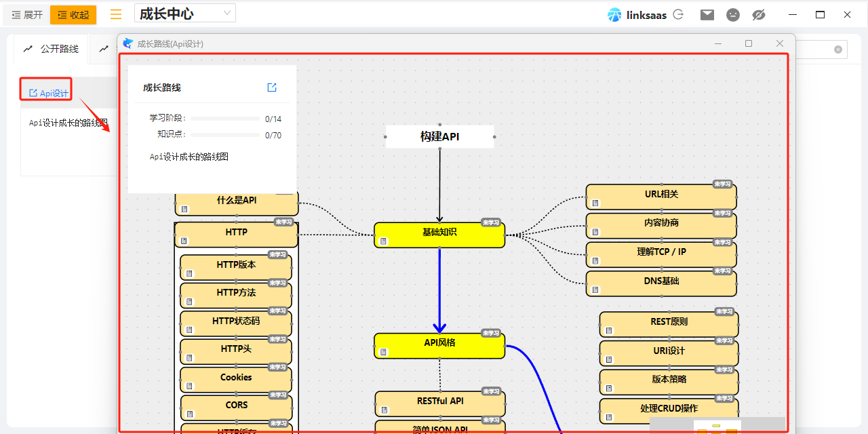Screen dimensions: 868x434
Task: Open the document icon in HTTP头 node
Action: coord(190,358)
